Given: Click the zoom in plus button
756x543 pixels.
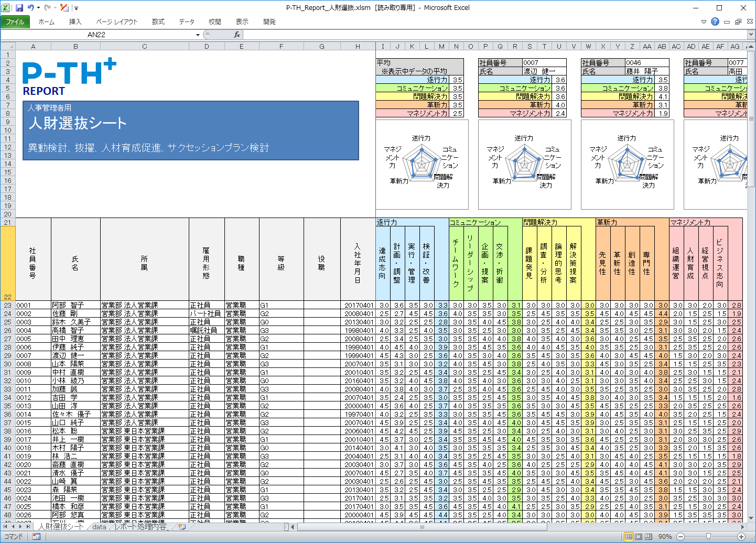Looking at the screenshot, I should [741, 537].
